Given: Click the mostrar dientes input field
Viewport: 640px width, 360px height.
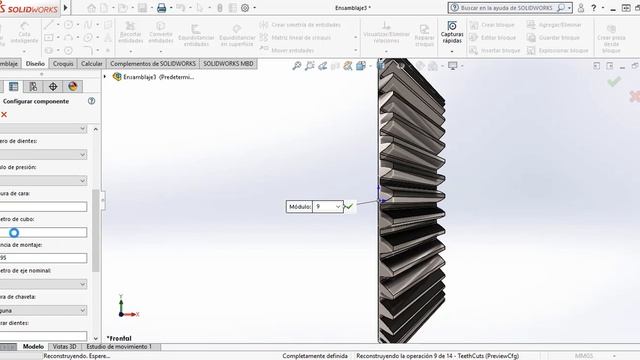Looking at the screenshot, I should [43, 336].
